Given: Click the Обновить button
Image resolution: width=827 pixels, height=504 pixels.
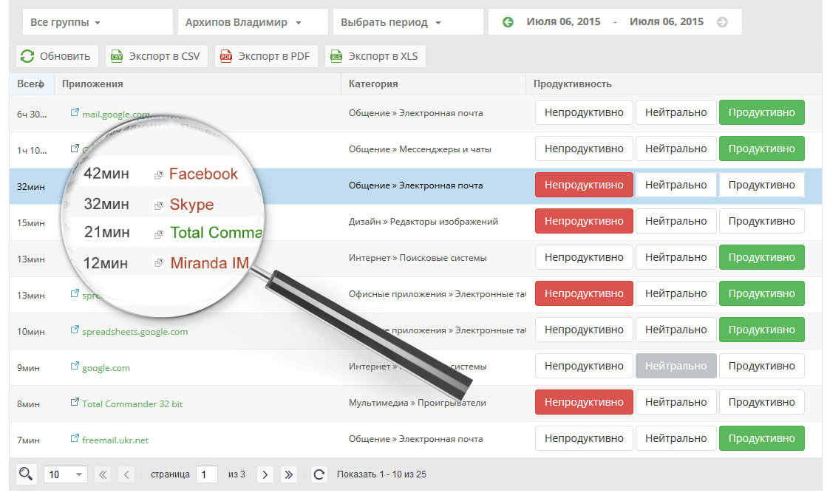Looking at the screenshot, I should (x=57, y=56).
